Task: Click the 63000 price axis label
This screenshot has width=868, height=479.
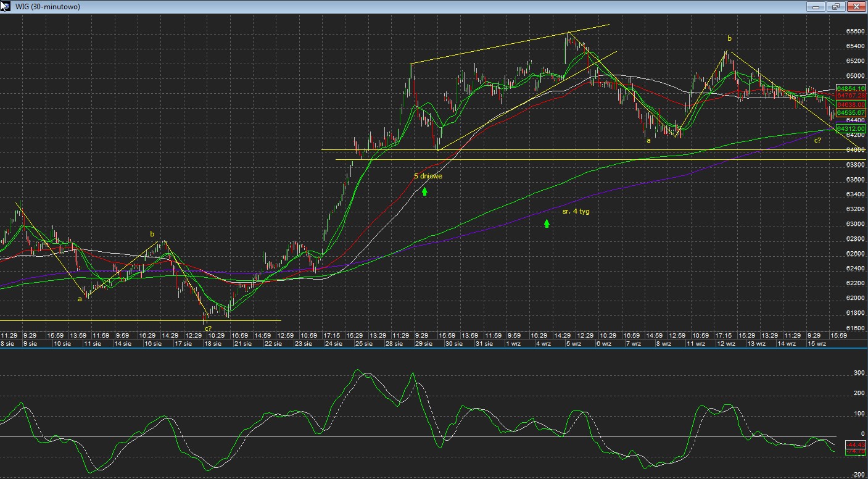Action: 854,224
